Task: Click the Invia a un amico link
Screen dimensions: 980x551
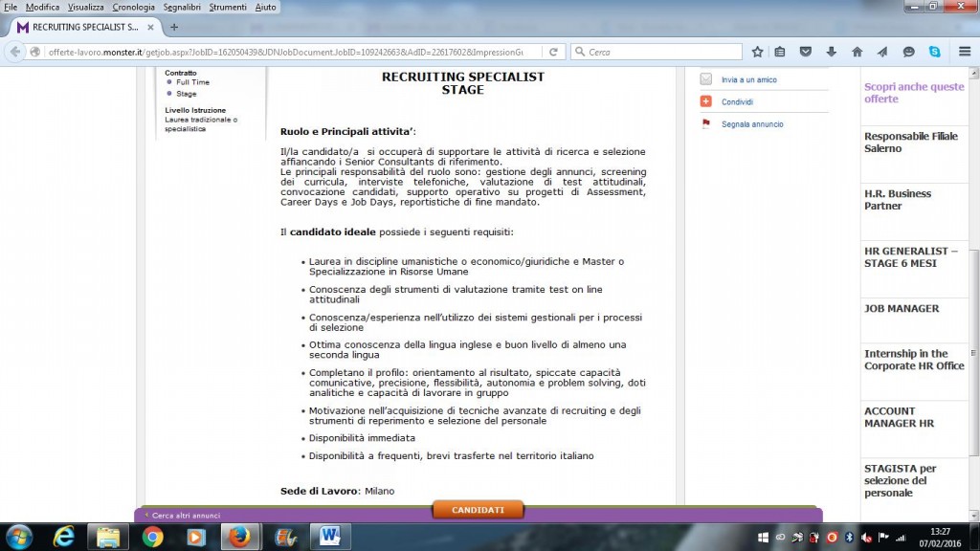Action: point(748,80)
